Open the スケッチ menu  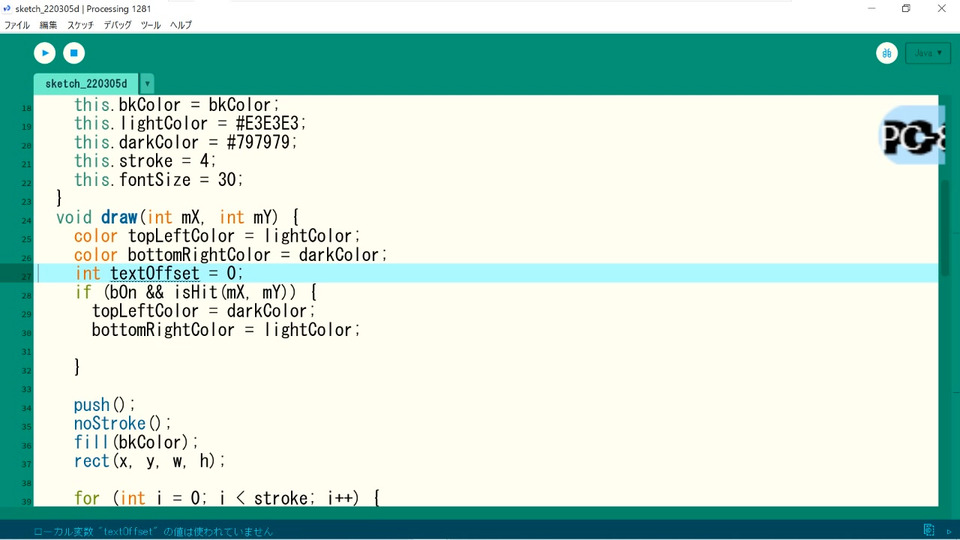[x=80, y=25]
